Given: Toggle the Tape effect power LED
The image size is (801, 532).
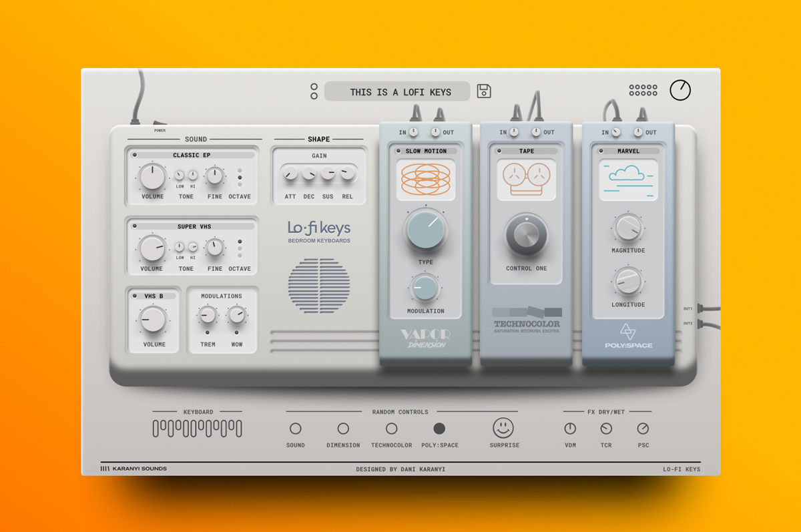Looking at the screenshot, I should point(501,151).
